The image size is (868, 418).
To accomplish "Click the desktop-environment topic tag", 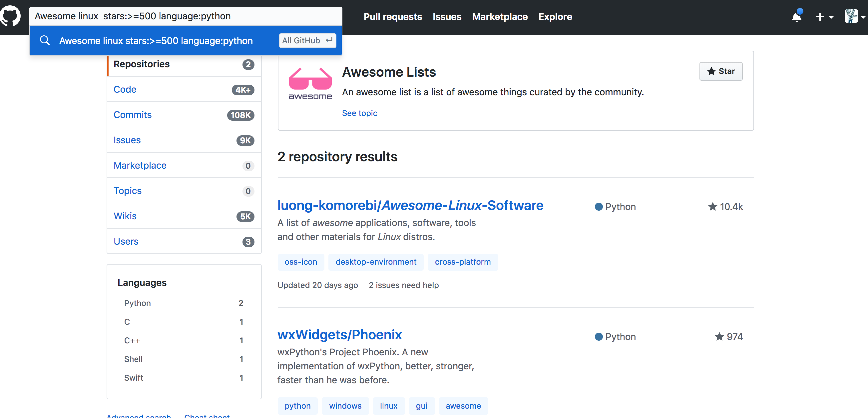I will [x=376, y=262].
